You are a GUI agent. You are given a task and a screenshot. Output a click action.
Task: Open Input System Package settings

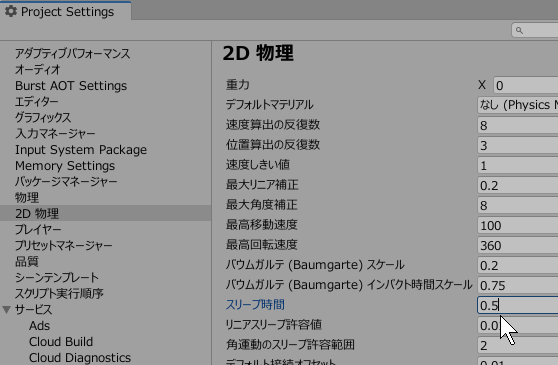(81, 150)
